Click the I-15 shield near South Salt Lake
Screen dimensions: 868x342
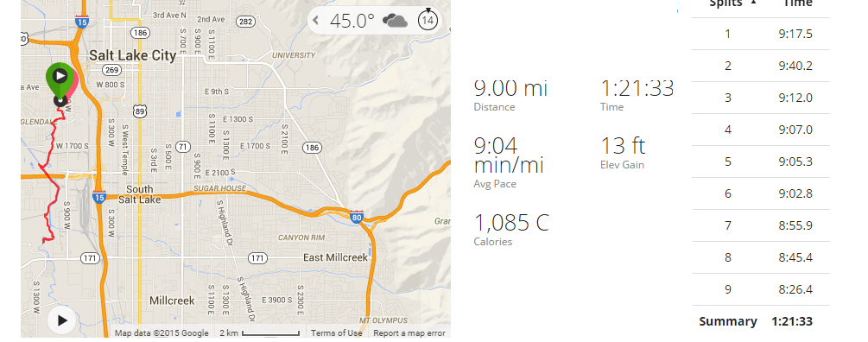point(99,197)
